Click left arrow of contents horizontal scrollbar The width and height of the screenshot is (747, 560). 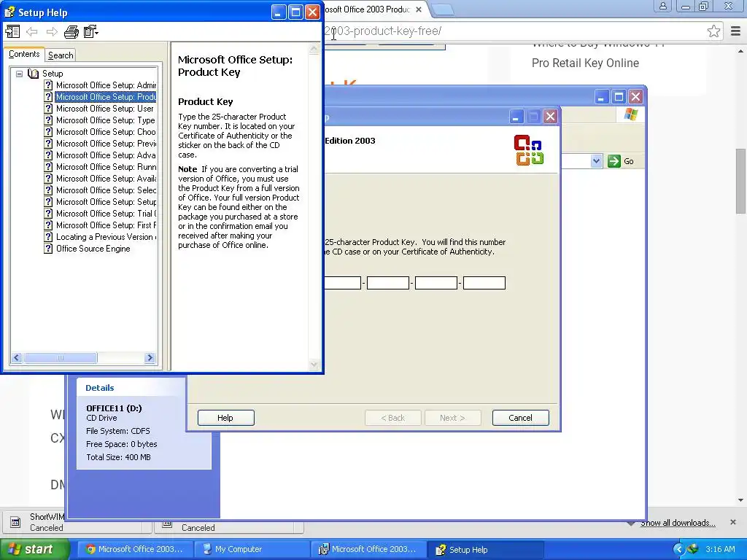pyautogui.click(x=17, y=357)
